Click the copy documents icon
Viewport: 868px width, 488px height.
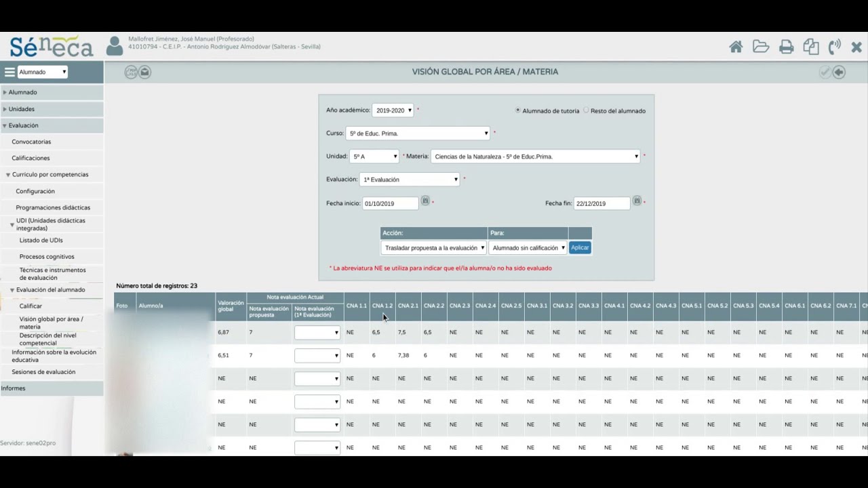811,47
